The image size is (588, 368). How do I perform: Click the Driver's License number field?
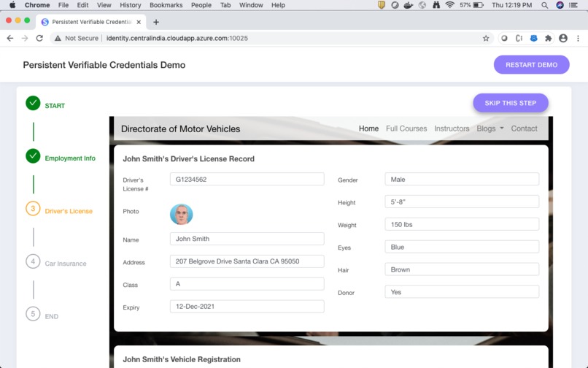[247, 179]
